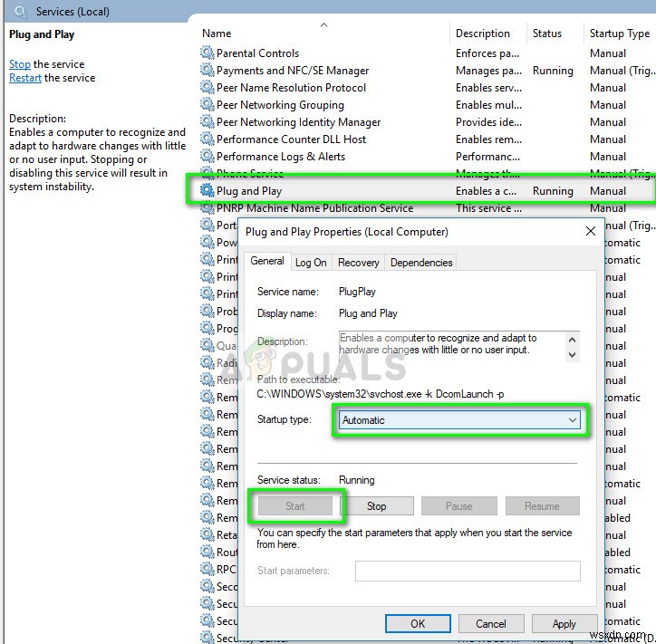Open the Dependencies tab

click(x=421, y=263)
